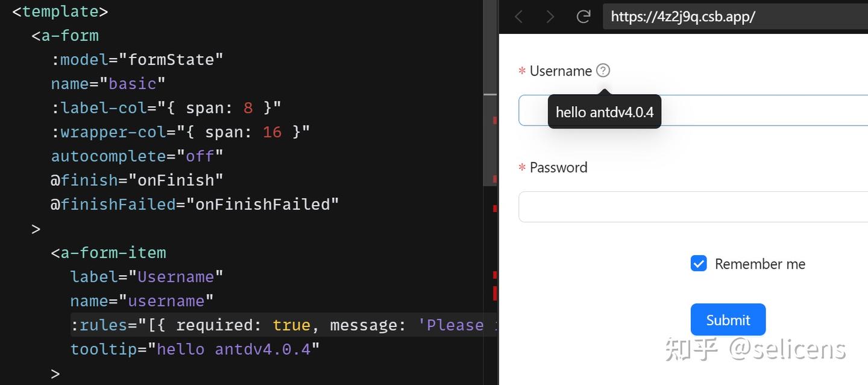Click the Remember me label text
The height and width of the screenshot is (385, 868).
[x=760, y=264]
